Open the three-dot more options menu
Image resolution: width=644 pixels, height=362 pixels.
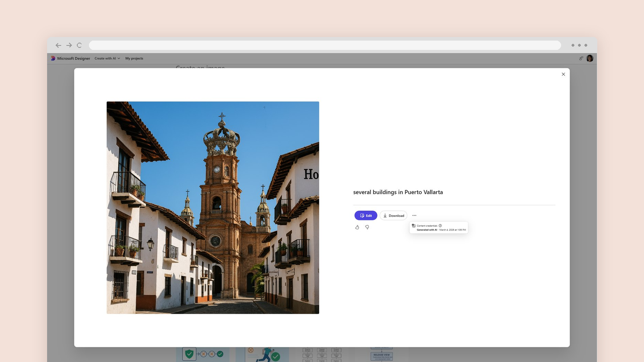coord(414,216)
